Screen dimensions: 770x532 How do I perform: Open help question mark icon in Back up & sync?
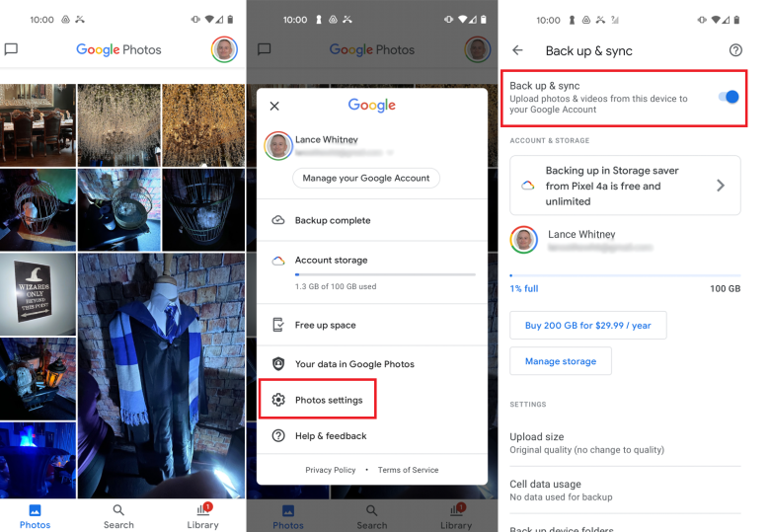(734, 50)
